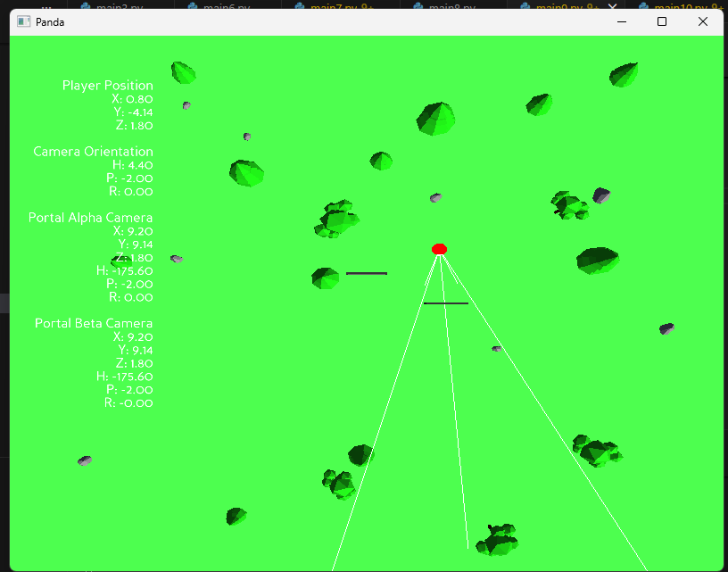The width and height of the screenshot is (728, 572).
Task: Select the gray rock above the red sphere
Action: tap(435, 197)
